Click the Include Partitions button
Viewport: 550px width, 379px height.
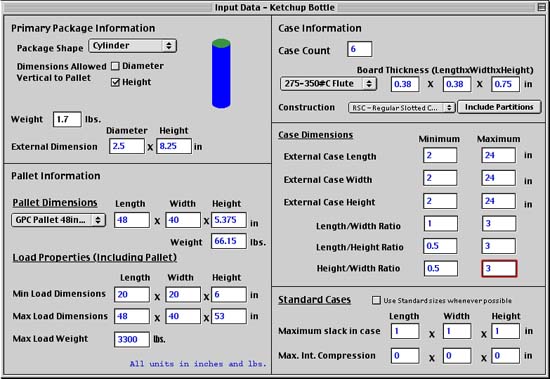[x=499, y=107]
